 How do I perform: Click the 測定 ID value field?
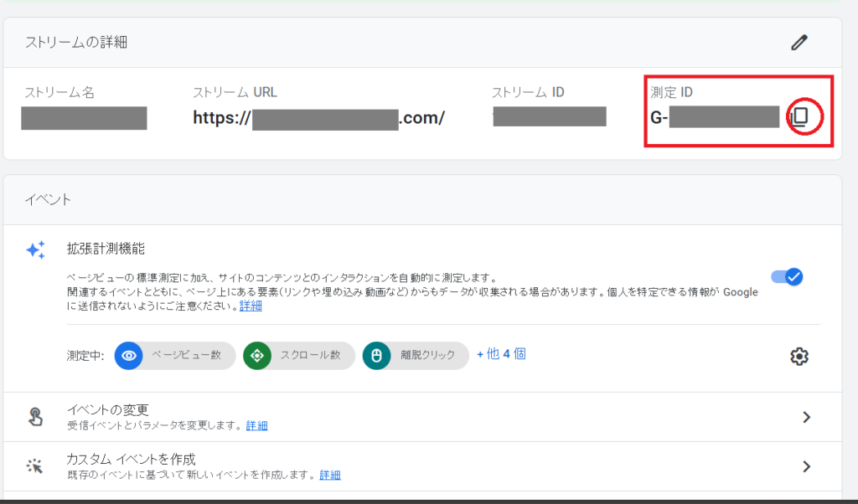coord(716,117)
